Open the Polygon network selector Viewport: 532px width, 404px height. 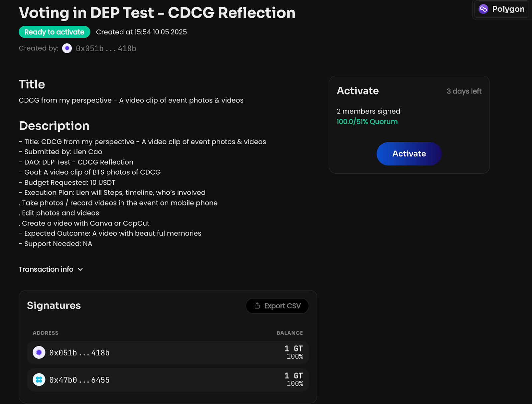click(502, 9)
